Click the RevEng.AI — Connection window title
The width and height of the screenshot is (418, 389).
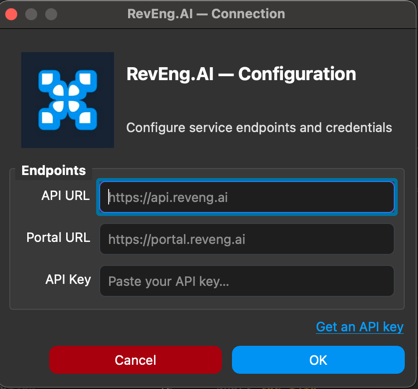[x=206, y=14]
